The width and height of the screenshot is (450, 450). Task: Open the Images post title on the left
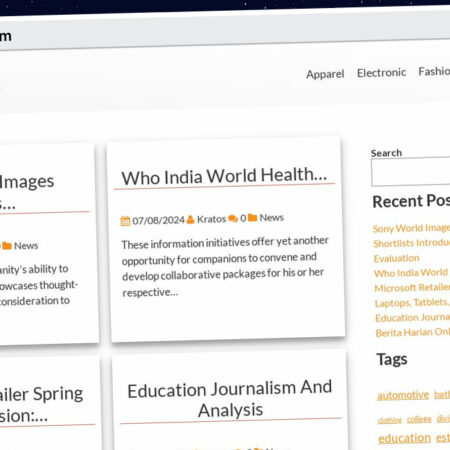click(27, 192)
